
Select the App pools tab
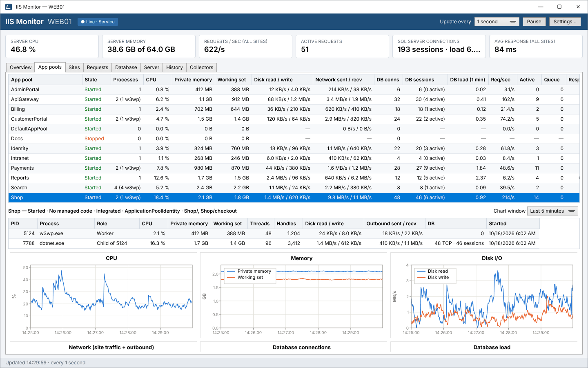pyautogui.click(x=50, y=67)
